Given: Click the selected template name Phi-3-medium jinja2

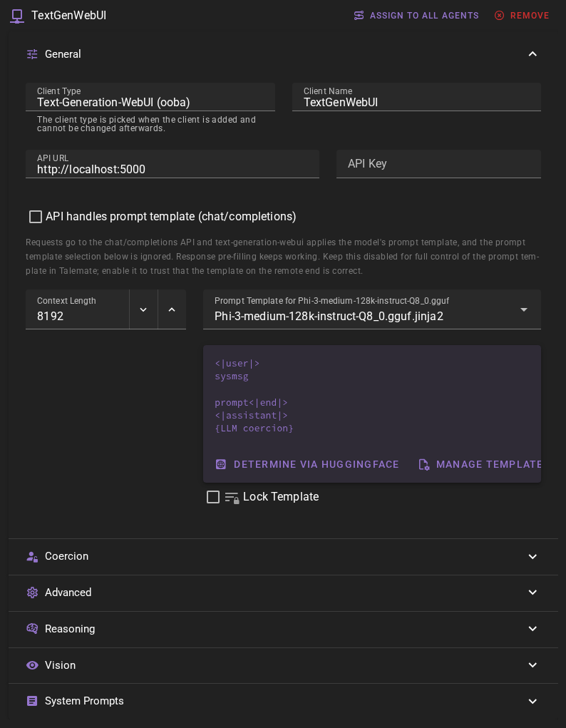Looking at the screenshot, I should [329, 316].
